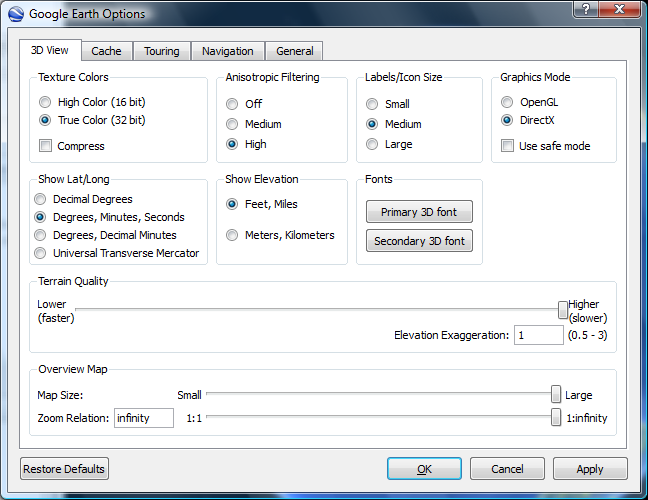Select True Color (32 bit) texture
Viewport: 648px width, 500px height.
(x=92, y=120)
